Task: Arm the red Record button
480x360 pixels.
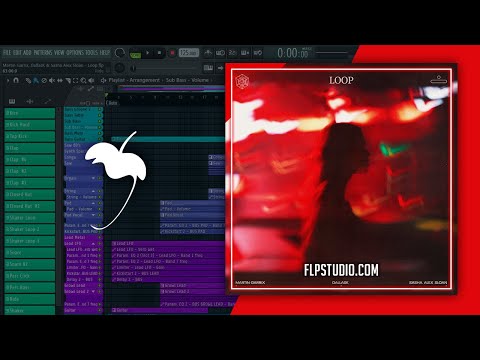Action: click(172, 53)
